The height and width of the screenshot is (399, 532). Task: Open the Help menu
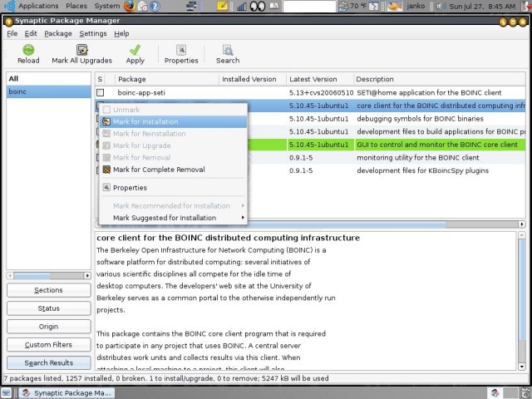click(121, 33)
